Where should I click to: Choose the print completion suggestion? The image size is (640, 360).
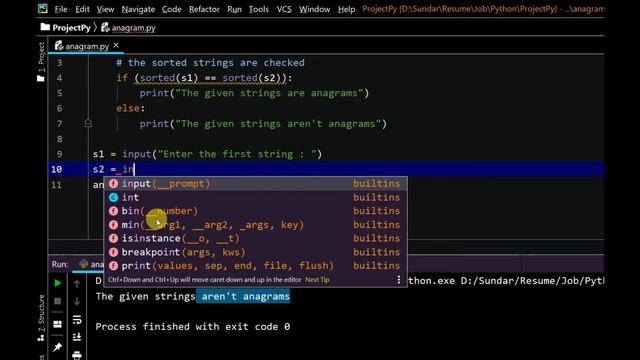[256, 266]
